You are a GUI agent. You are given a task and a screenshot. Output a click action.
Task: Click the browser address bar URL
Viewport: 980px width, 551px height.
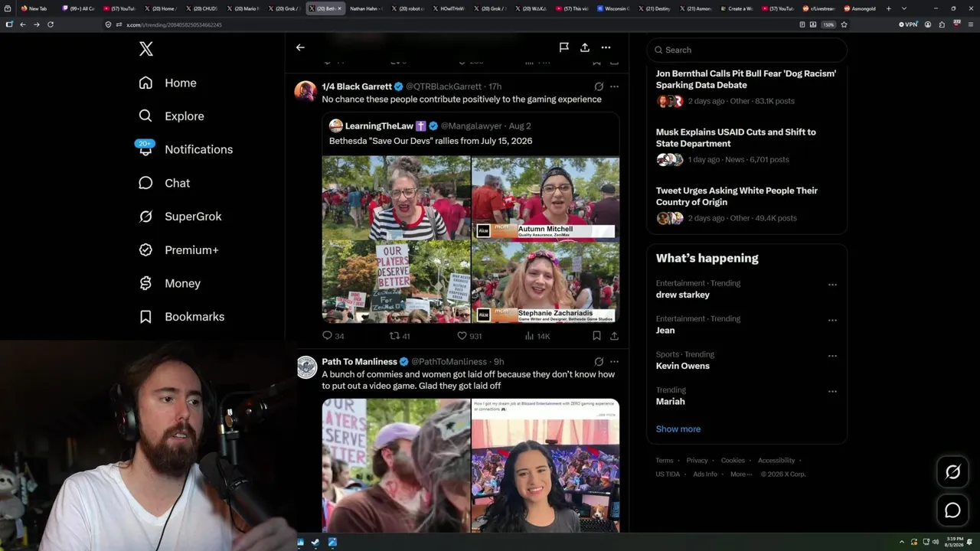point(174,24)
